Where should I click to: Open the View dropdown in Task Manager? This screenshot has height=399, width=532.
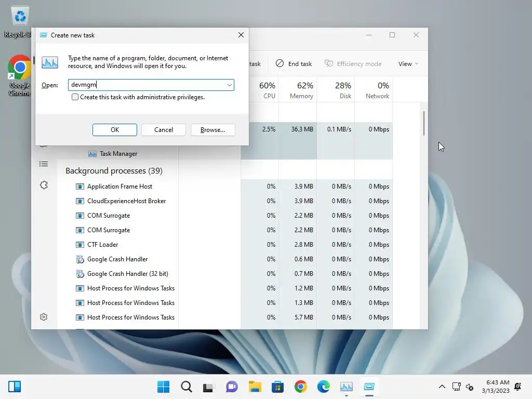point(408,64)
